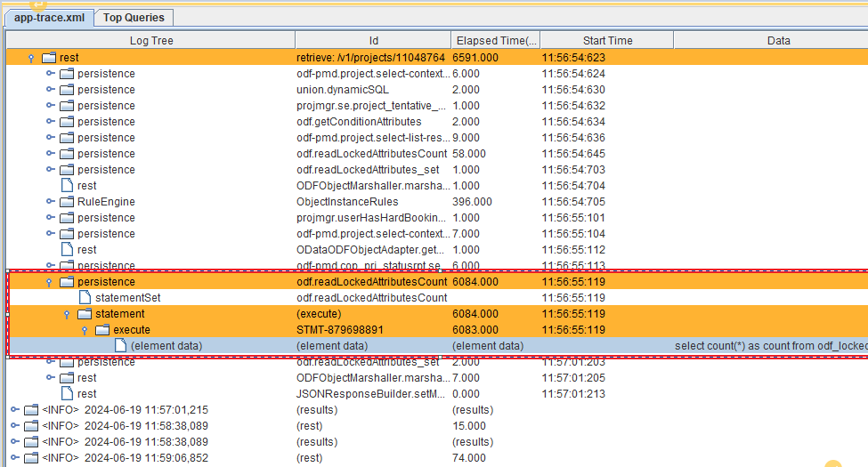Collapse the statement node expander
Image resolution: width=868 pixels, height=467 pixels.
(67, 314)
